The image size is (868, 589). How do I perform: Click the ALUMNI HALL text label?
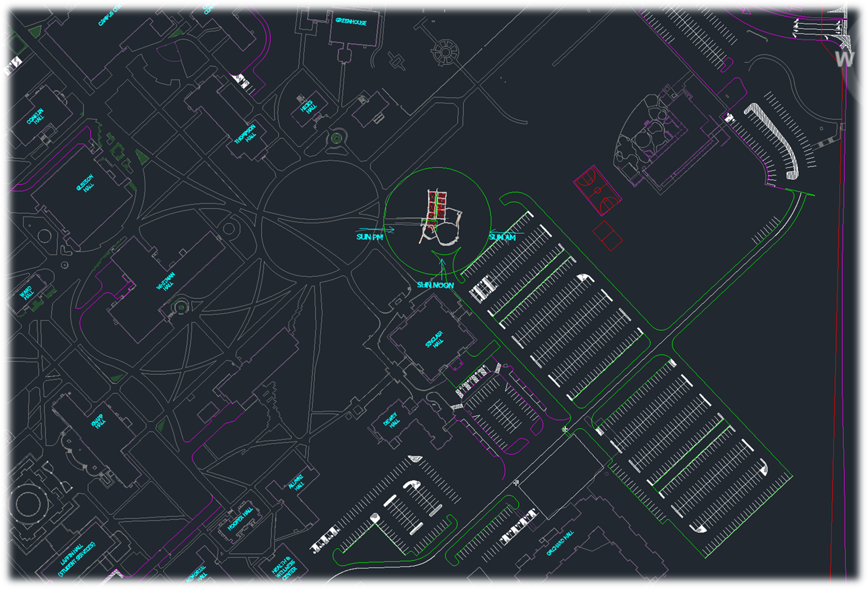coord(297,483)
